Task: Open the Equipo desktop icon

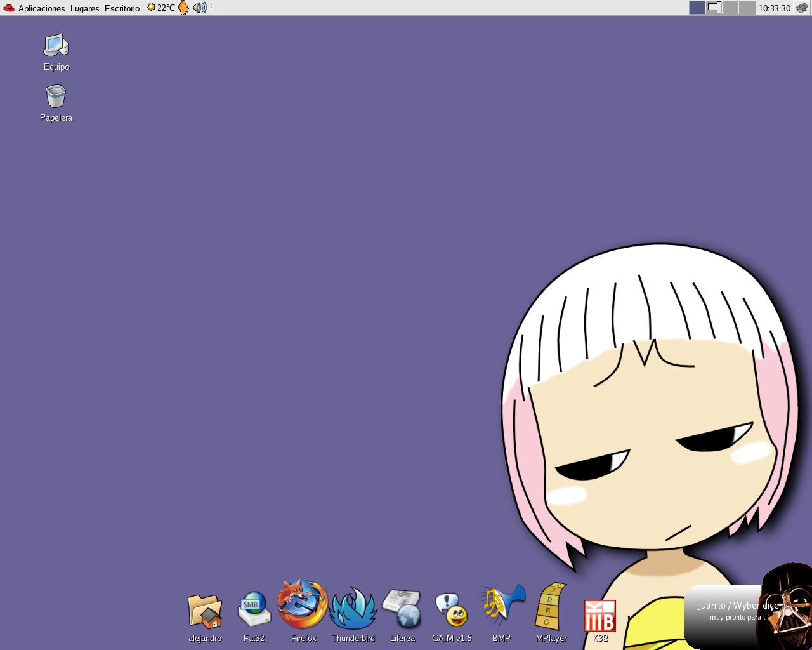Action: (56, 52)
